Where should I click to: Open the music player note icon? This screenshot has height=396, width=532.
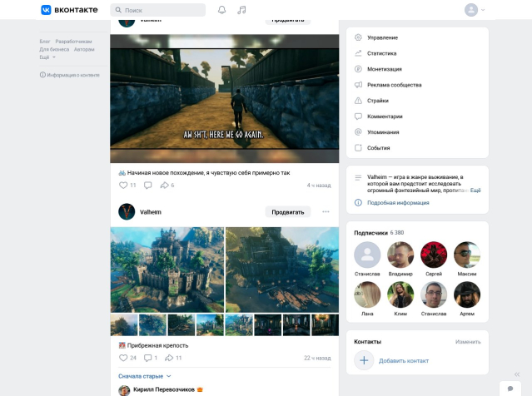(241, 10)
